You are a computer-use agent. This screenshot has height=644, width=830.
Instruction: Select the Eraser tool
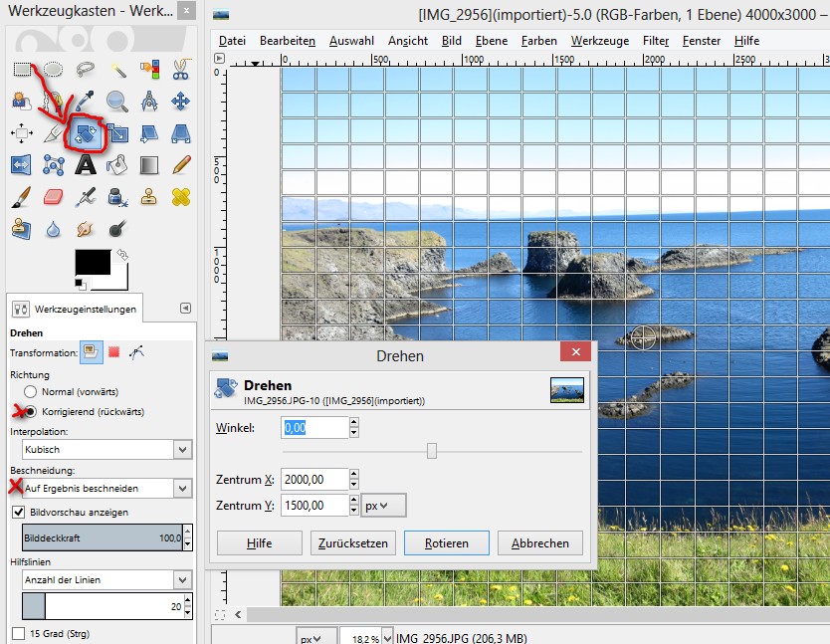coord(53,196)
